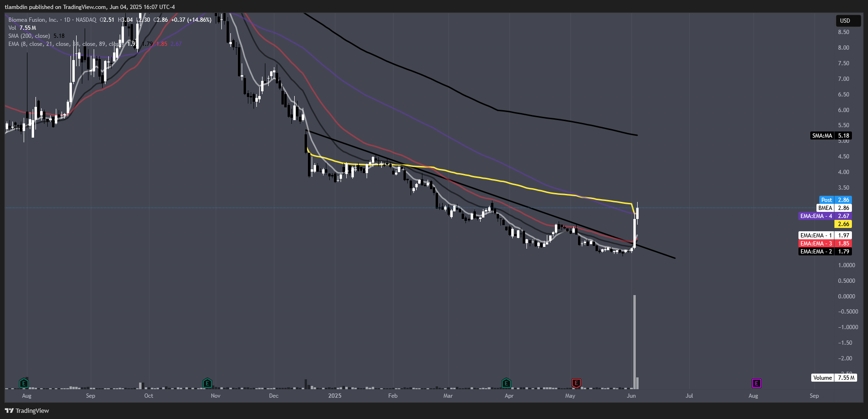Click the EMA:EMA - 1 label 1.97

point(825,236)
